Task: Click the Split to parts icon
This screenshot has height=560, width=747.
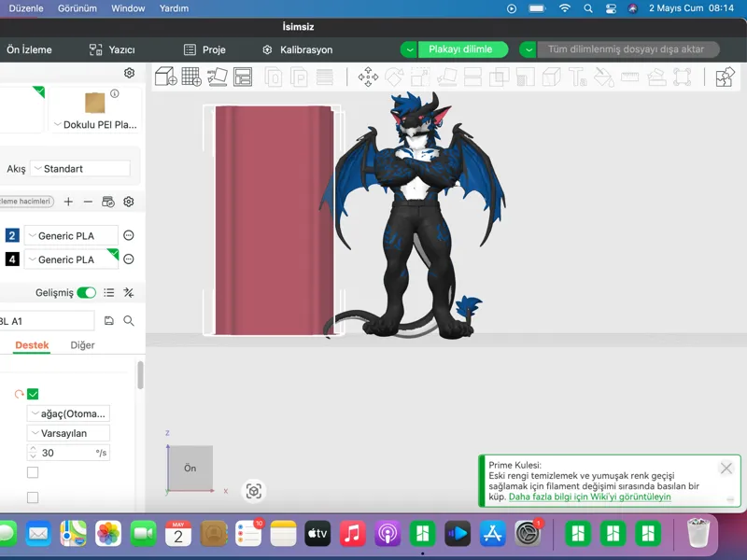Action: coord(299,77)
